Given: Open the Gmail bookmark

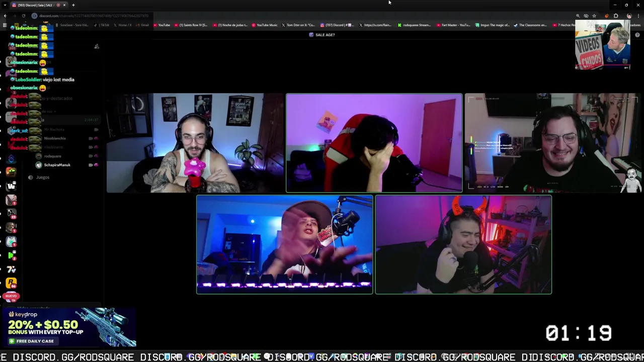Looking at the screenshot, I should click(142, 25).
